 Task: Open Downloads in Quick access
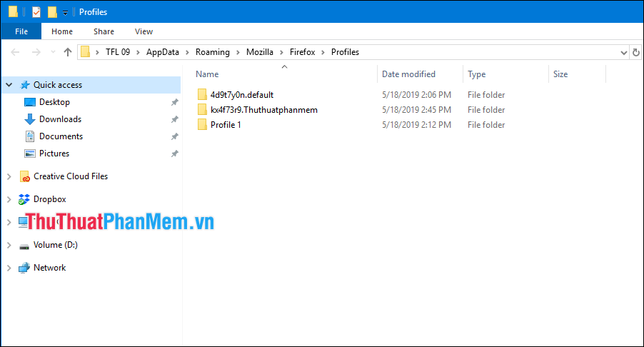61,119
